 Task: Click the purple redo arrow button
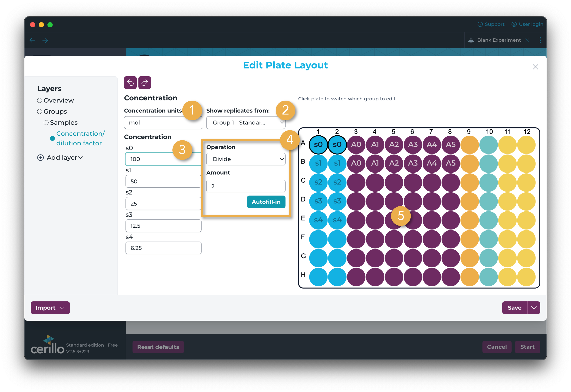(x=145, y=83)
